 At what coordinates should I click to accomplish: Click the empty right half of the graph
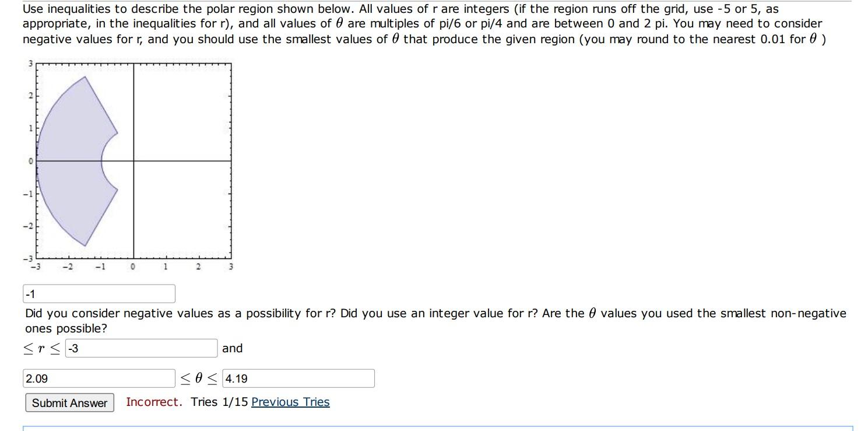[187, 117]
